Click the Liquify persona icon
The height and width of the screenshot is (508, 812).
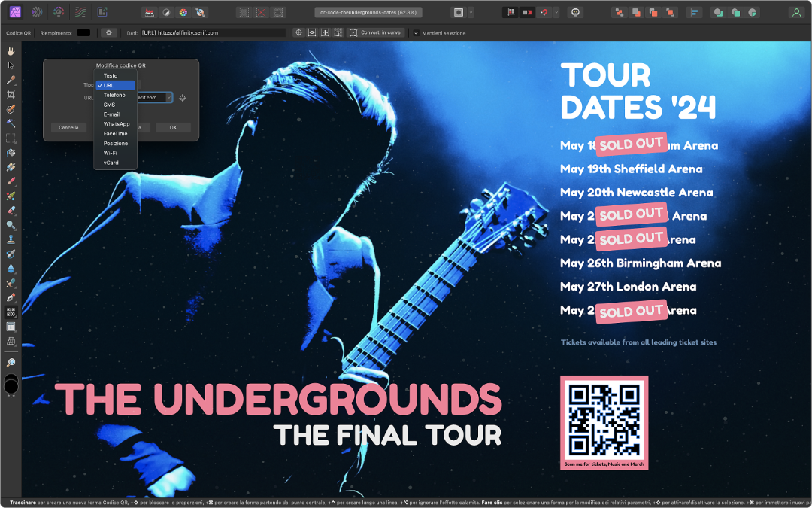pos(36,12)
